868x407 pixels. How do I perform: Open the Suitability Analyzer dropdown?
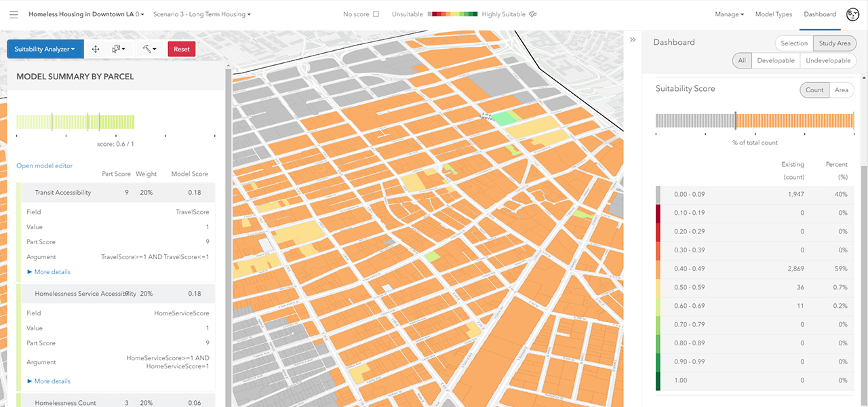coord(45,49)
